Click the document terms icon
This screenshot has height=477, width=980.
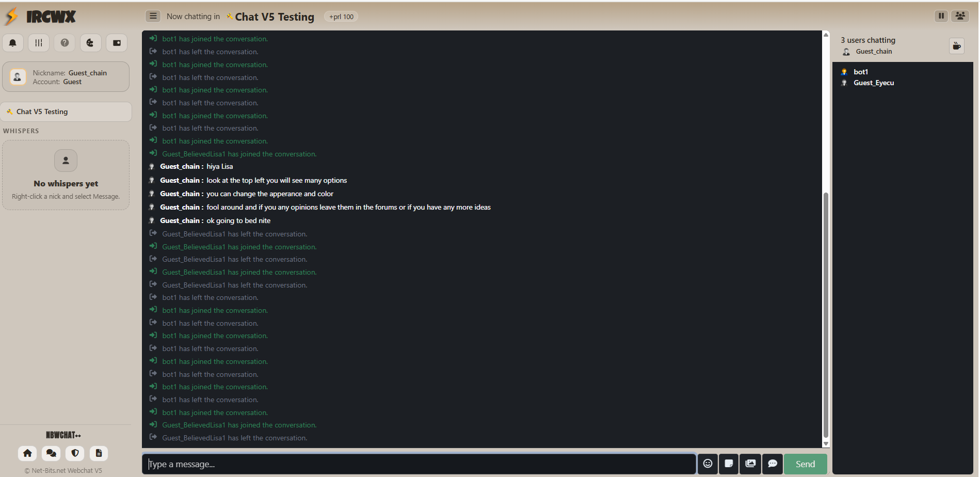(99, 453)
